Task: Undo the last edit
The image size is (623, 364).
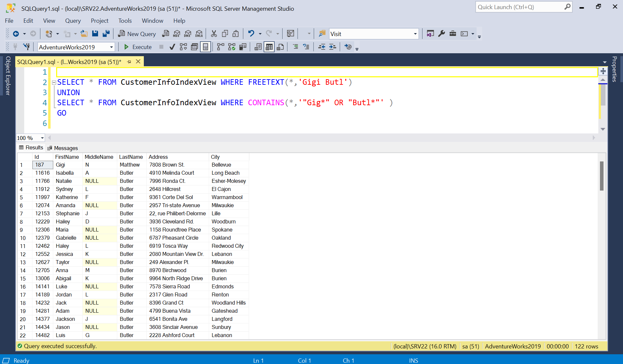Action: coord(251,33)
